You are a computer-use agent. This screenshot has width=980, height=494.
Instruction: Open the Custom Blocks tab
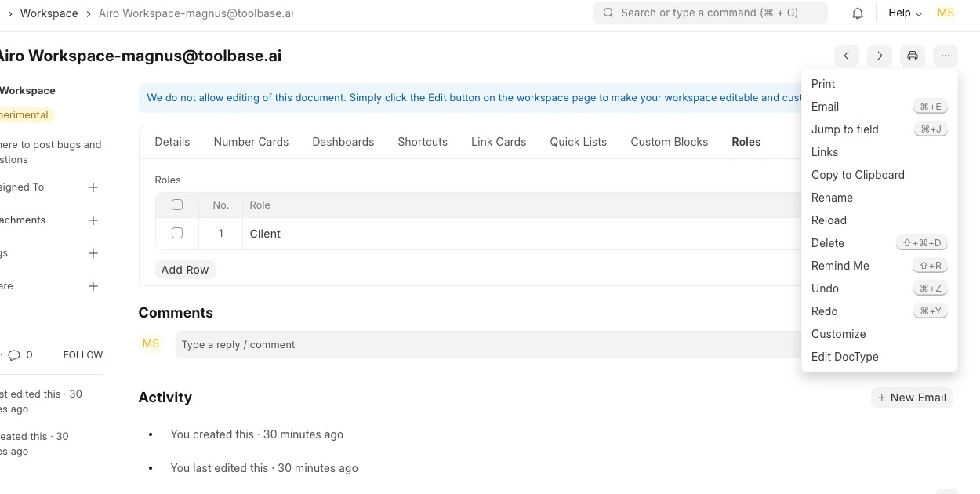pyautogui.click(x=669, y=142)
